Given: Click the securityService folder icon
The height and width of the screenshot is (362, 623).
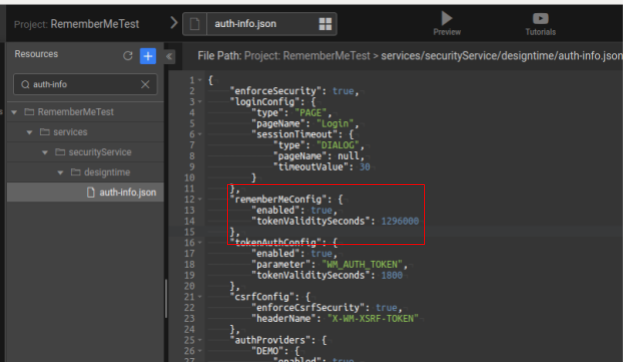Looking at the screenshot, I should tap(60, 152).
